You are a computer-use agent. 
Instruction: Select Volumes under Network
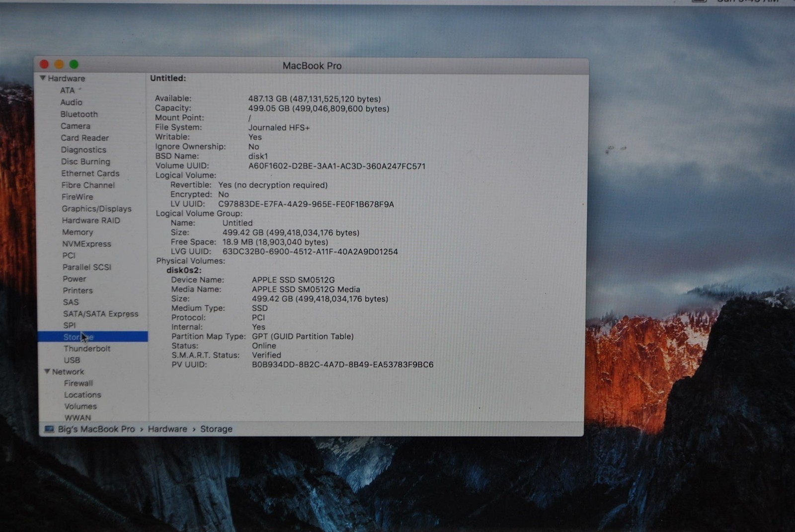[x=80, y=406]
